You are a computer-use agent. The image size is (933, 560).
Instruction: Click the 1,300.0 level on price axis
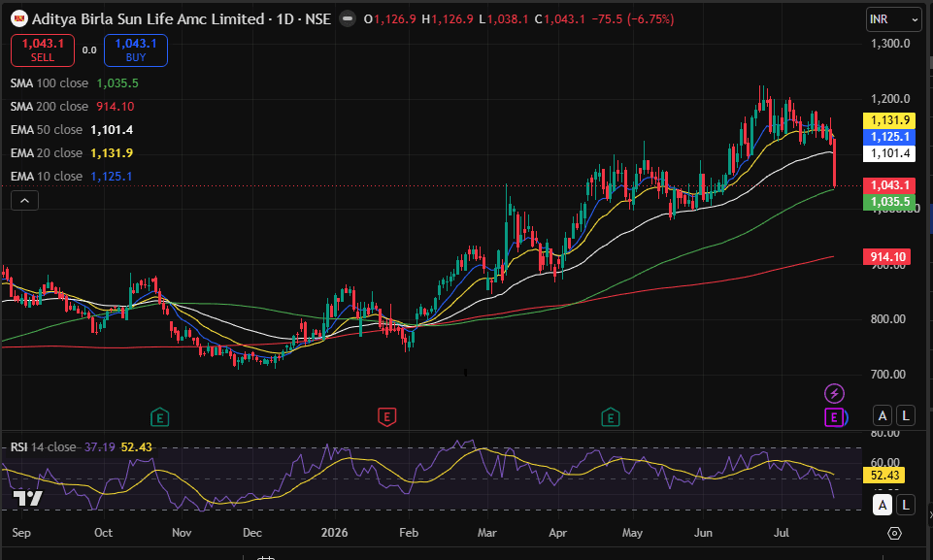click(x=890, y=44)
